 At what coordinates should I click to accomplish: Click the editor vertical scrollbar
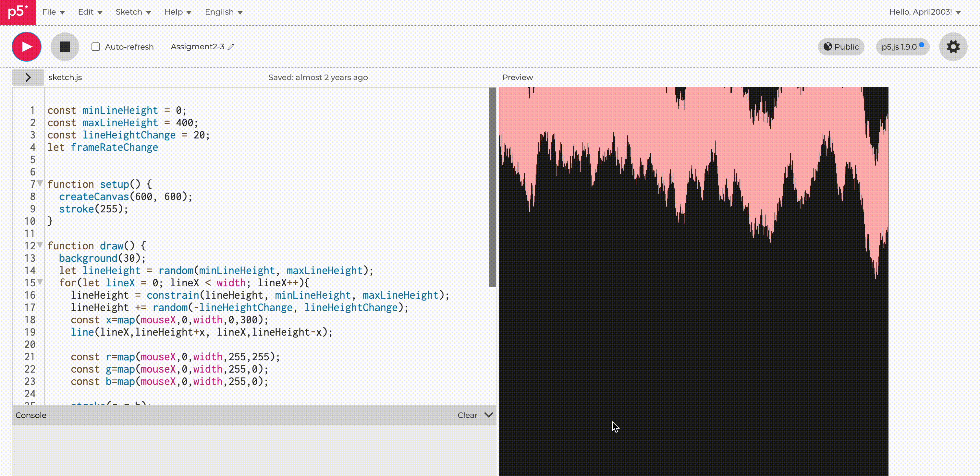[492, 187]
